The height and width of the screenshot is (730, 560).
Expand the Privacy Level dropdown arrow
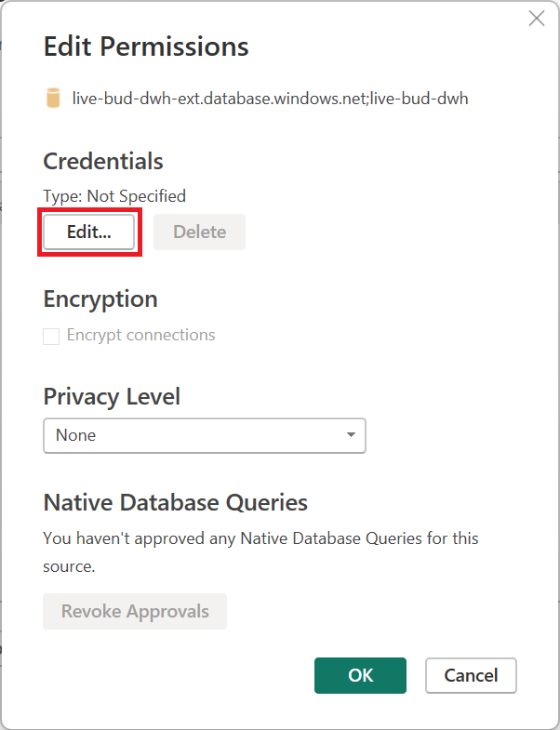351,435
